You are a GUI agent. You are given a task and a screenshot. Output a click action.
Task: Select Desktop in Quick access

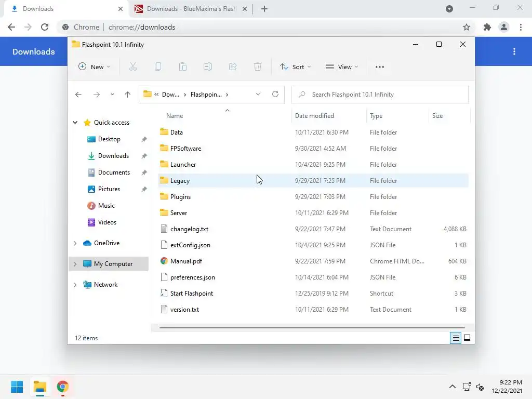pos(109,139)
